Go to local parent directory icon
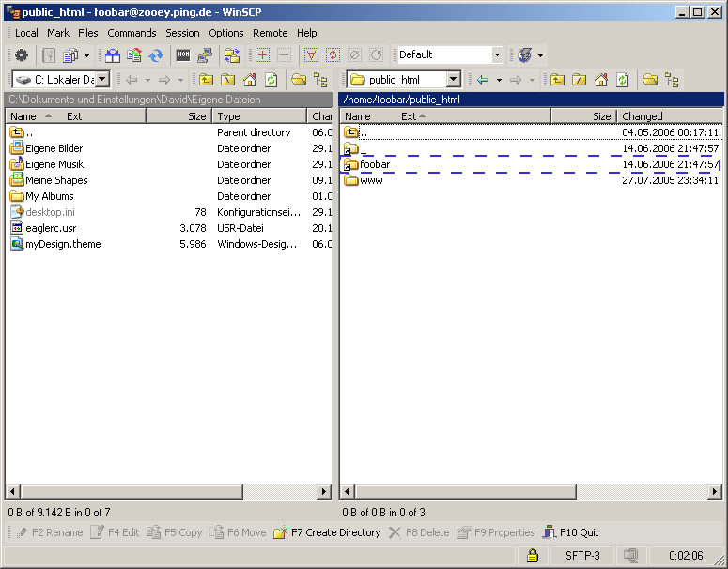 tap(206, 80)
